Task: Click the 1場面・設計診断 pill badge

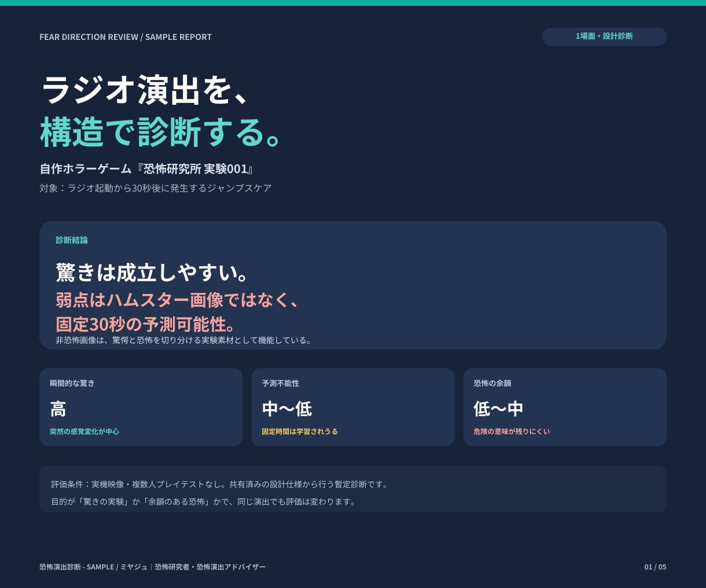Action: (604, 36)
